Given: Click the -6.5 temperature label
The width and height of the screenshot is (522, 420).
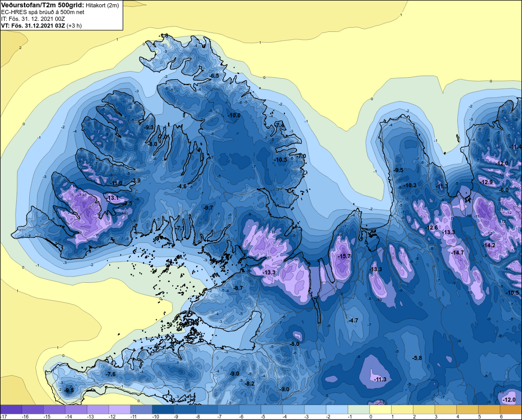Looking at the screenshot, I should pos(214,76).
